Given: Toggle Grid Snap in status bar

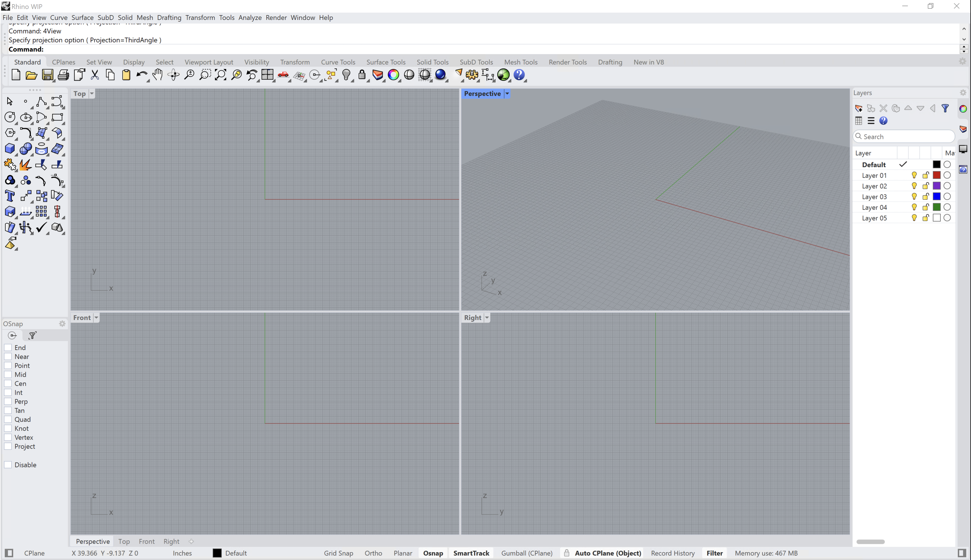Looking at the screenshot, I should 338,553.
